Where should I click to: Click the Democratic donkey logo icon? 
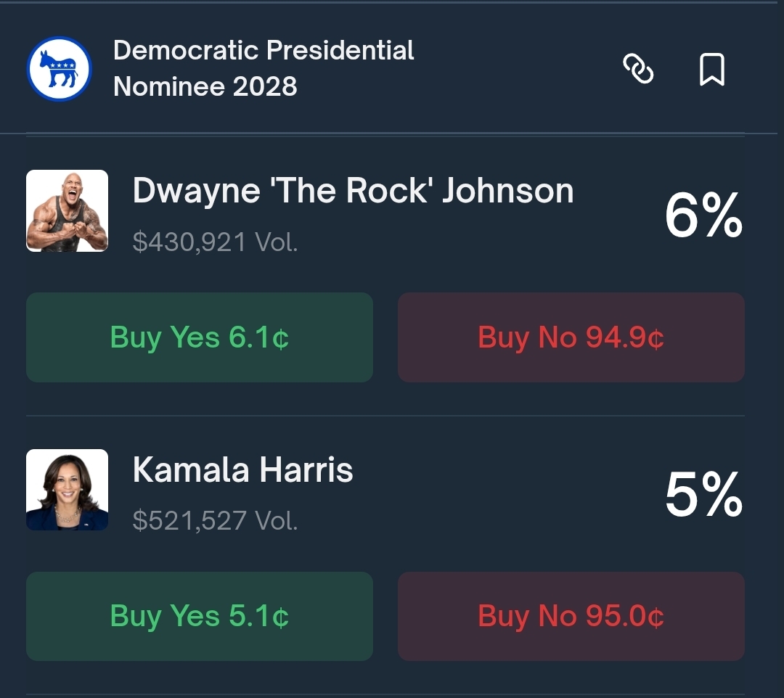coord(60,69)
